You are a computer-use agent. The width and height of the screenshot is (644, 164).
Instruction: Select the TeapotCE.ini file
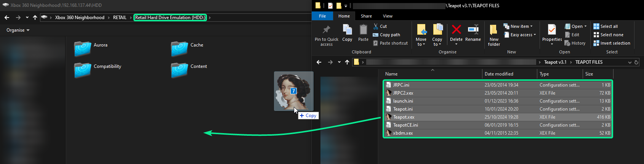click(x=498, y=125)
